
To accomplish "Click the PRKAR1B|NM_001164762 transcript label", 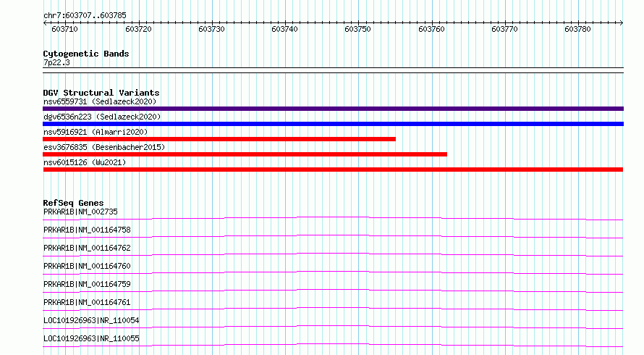I will pyautogui.click(x=87, y=248).
